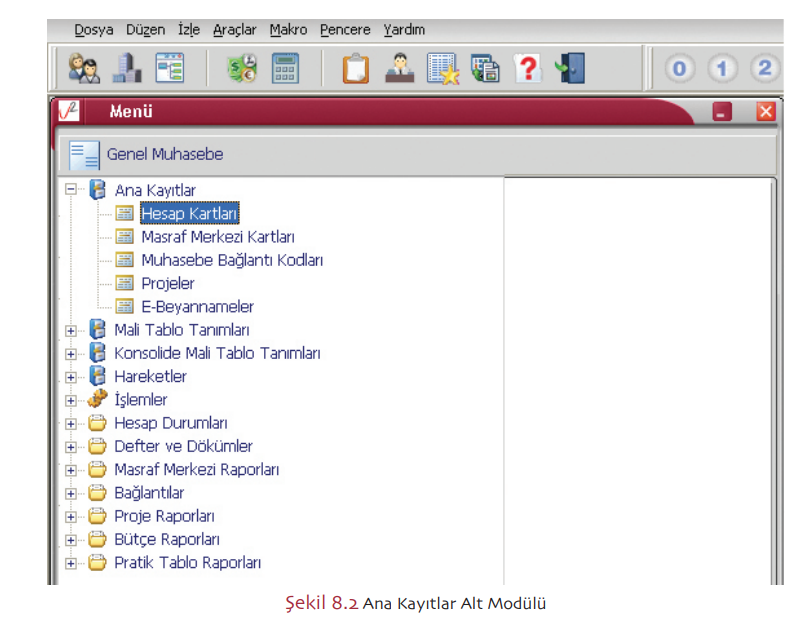Image resolution: width=802 pixels, height=636 pixels.
Task: Select Muhasebe Bağlantı Kodları entry
Action: pos(231,260)
